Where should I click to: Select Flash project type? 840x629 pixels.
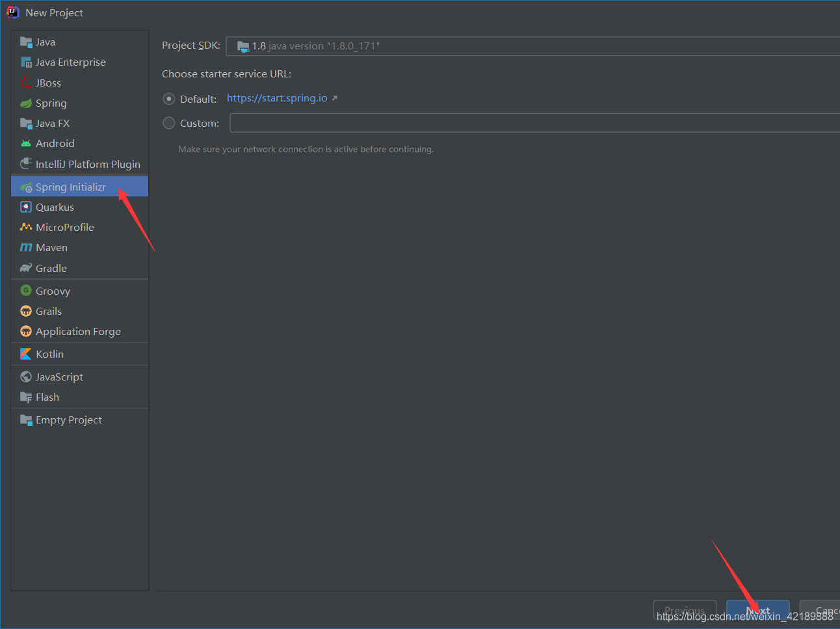click(x=79, y=397)
